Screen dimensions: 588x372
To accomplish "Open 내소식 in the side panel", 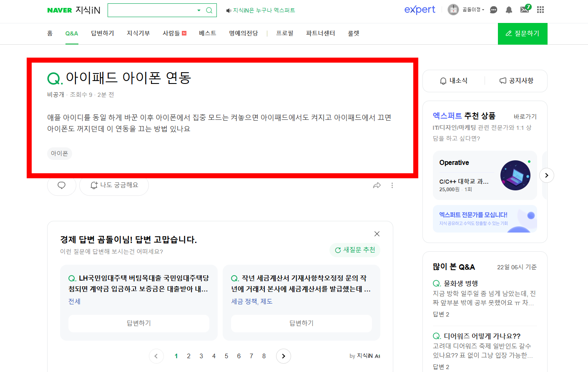I will coord(454,81).
